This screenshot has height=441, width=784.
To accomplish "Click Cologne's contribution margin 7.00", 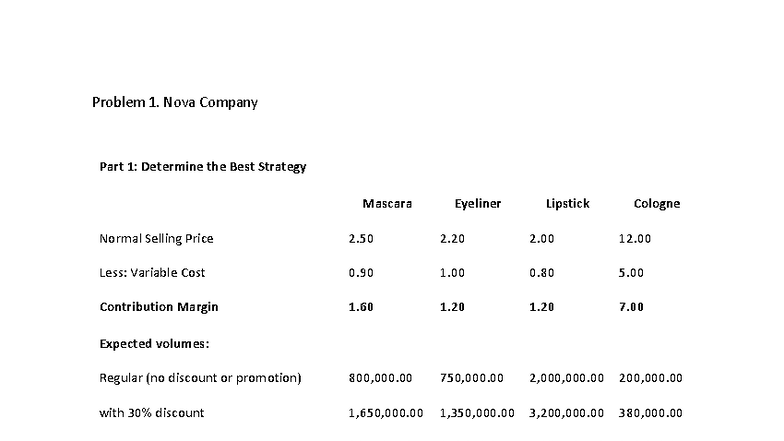I will [x=631, y=307].
